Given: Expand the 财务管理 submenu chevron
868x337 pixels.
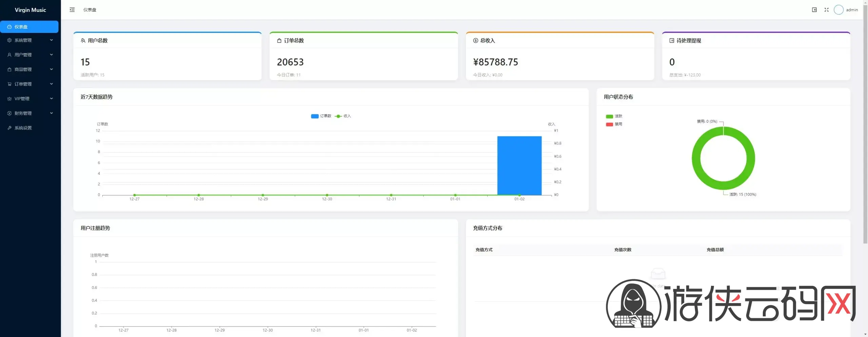Looking at the screenshot, I should (x=52, y=113).
